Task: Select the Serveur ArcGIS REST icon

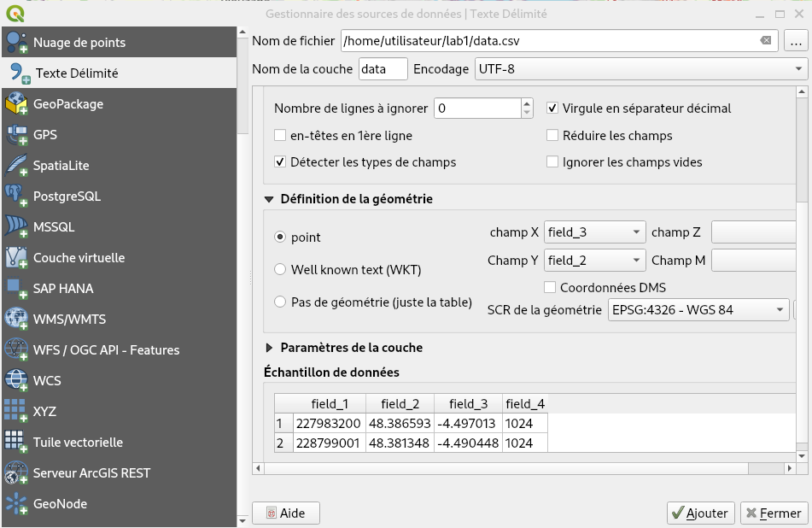Action: pos(16,473)
